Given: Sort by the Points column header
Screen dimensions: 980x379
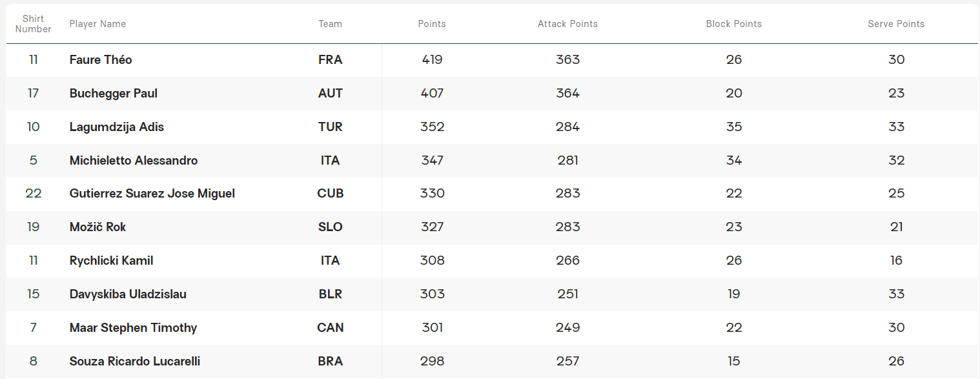Looking at the screenshot, I should coord(432,24).
